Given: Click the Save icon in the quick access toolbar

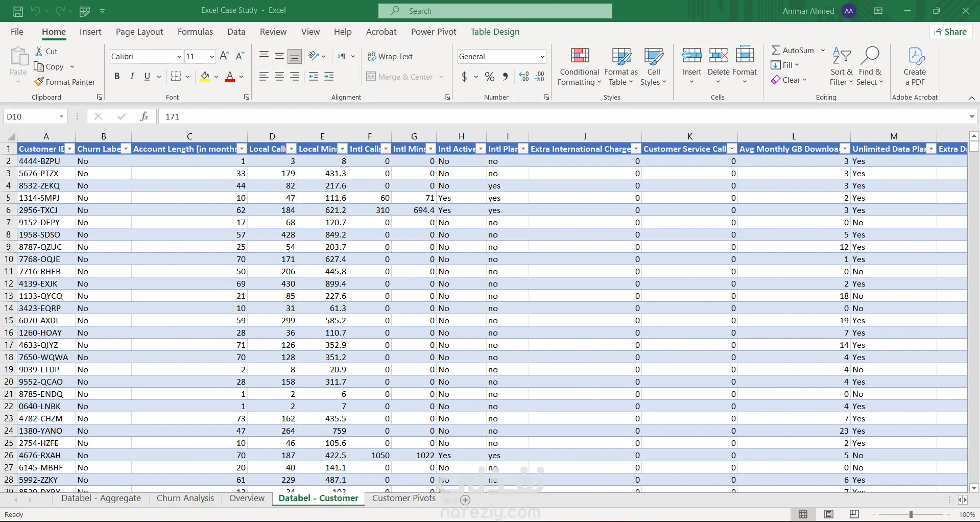Looking at the screenshot, I should [18, 11].
